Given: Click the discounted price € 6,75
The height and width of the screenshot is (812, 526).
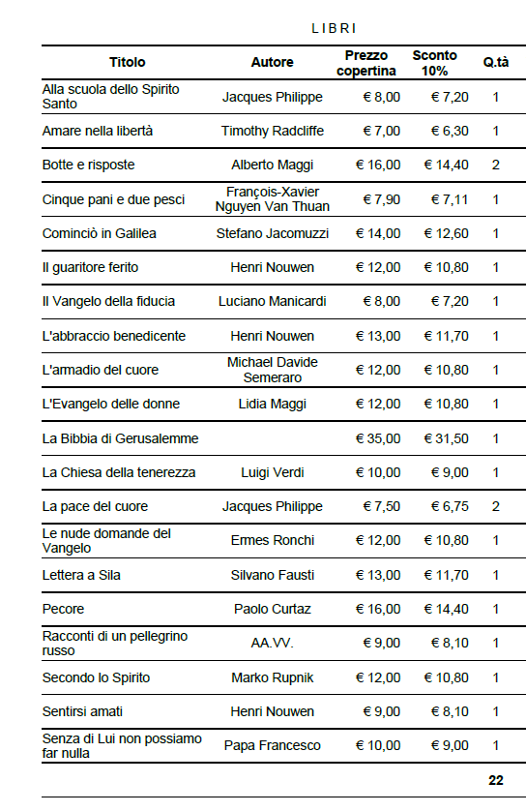Looking at the screenshot, I should [x=450, y=506].
